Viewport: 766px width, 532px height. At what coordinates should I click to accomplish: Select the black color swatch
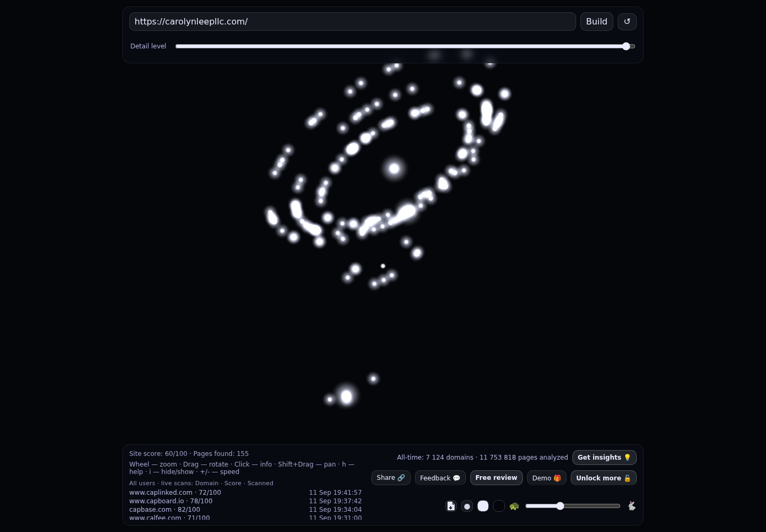499,506
